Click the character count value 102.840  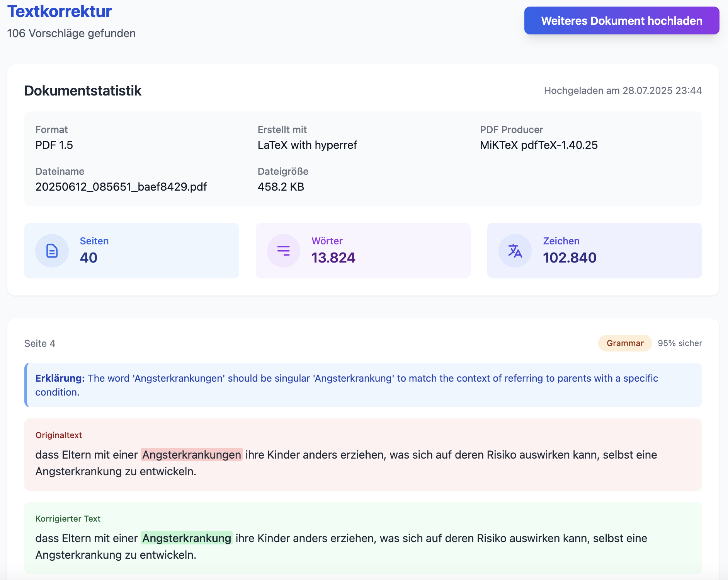click(x=570, y=258)
